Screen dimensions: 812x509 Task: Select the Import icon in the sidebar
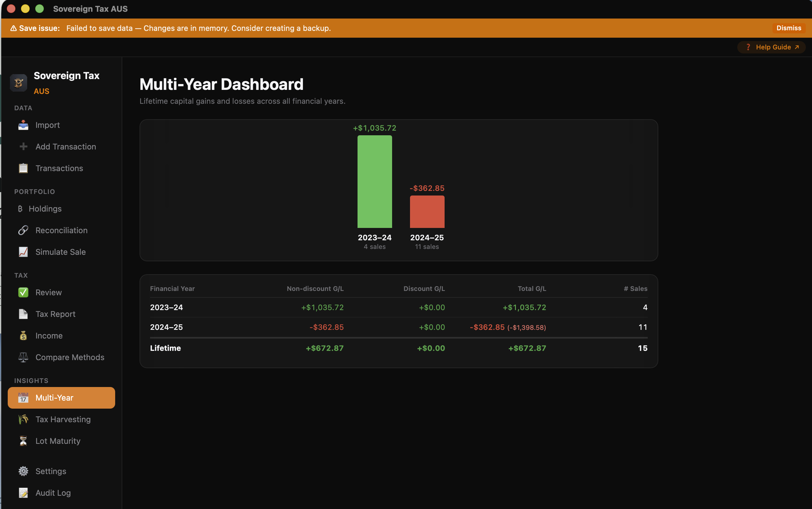[x=23, y=125]
